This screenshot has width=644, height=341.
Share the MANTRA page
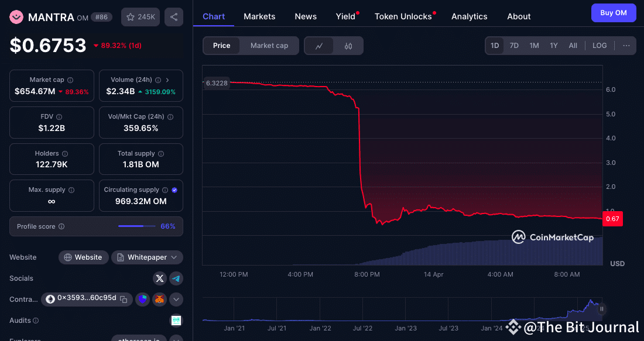tap(173, 17)
